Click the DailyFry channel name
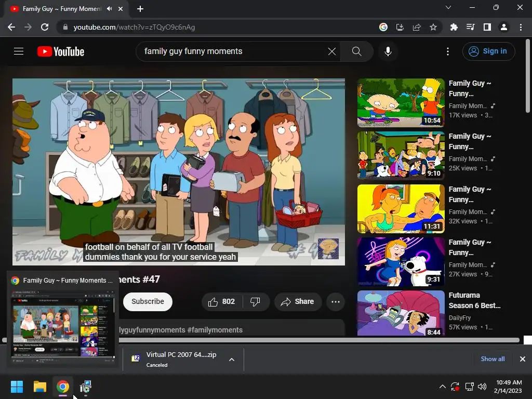 (x=460, y=318)
